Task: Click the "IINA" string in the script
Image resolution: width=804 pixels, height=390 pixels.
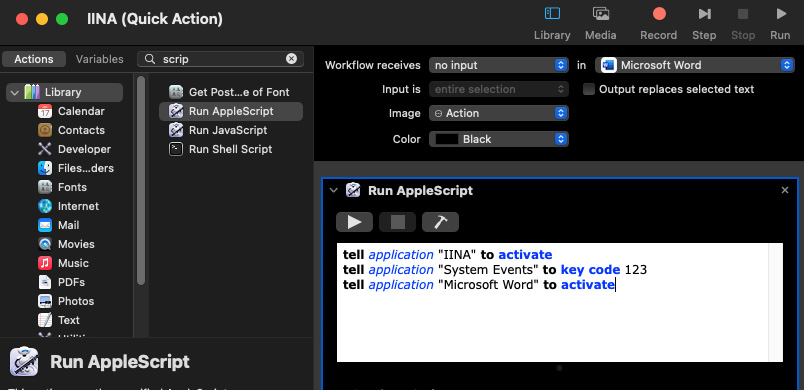Action: click(457, 255)
